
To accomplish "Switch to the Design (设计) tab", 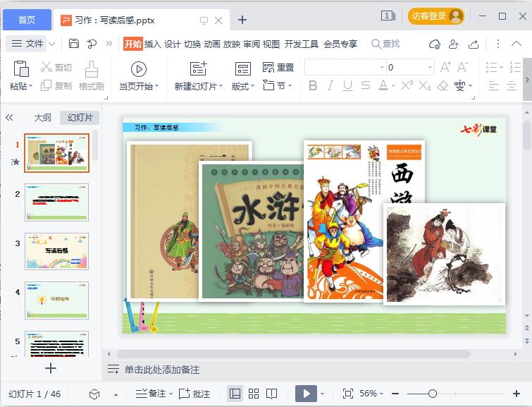I will tap(173, 44).
